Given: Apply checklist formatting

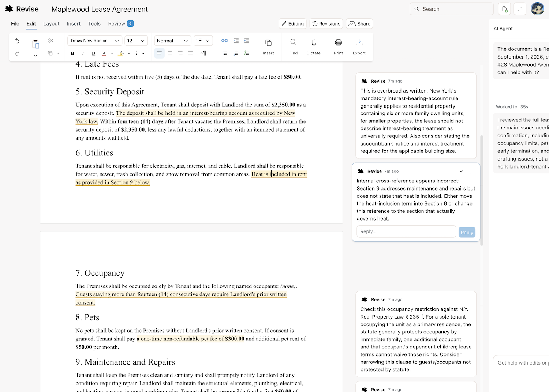Looking at the screenshot, I should click(247, 53).
